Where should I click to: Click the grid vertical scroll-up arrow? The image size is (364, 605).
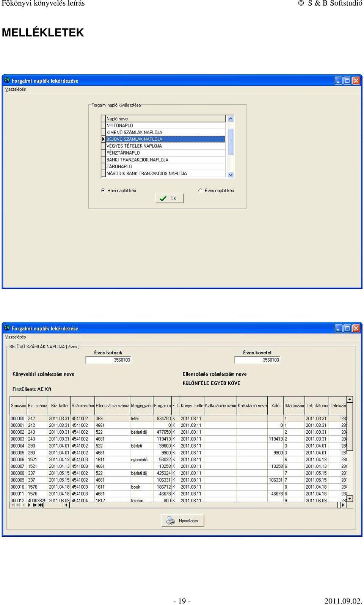click(350, 400)
